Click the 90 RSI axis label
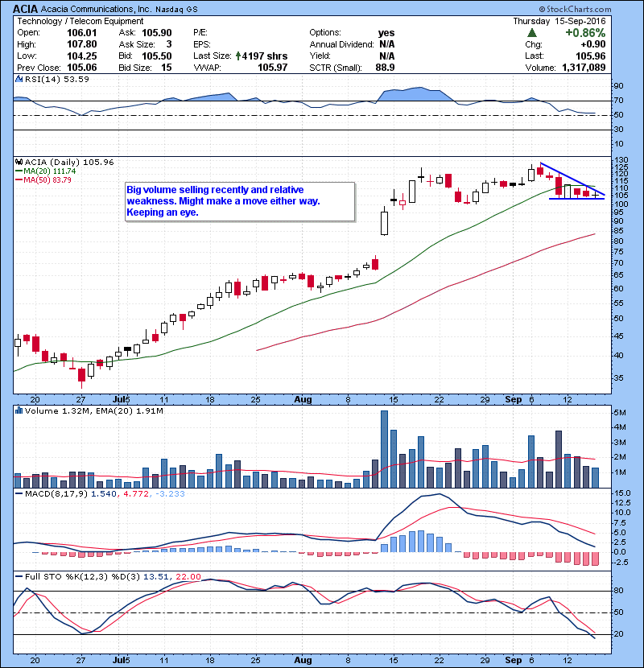The width and height of the screenshot is (644, 668). tap(618, 86)
